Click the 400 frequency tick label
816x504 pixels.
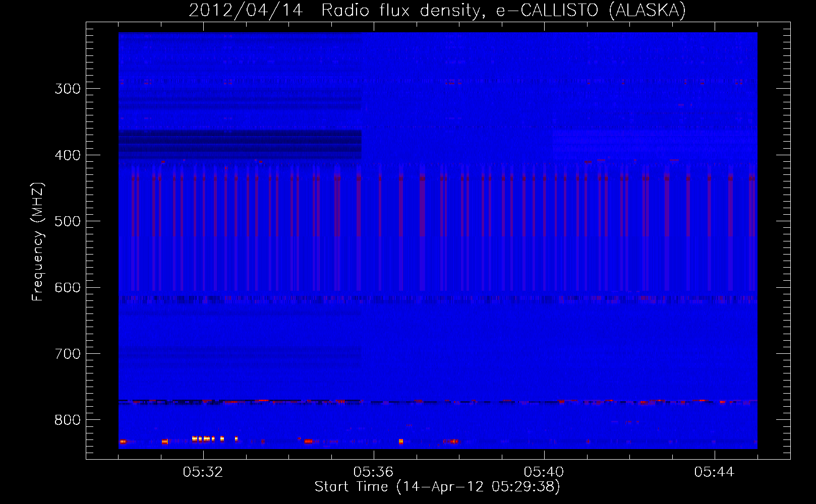(x=68, y=155)
